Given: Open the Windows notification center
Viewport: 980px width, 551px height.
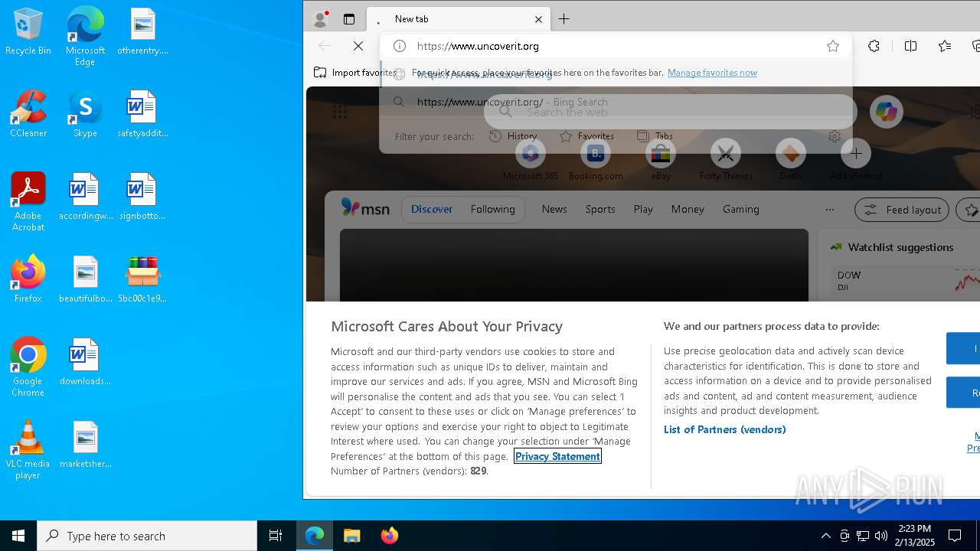Looking at the screenshot, I should tap(955, 536).
